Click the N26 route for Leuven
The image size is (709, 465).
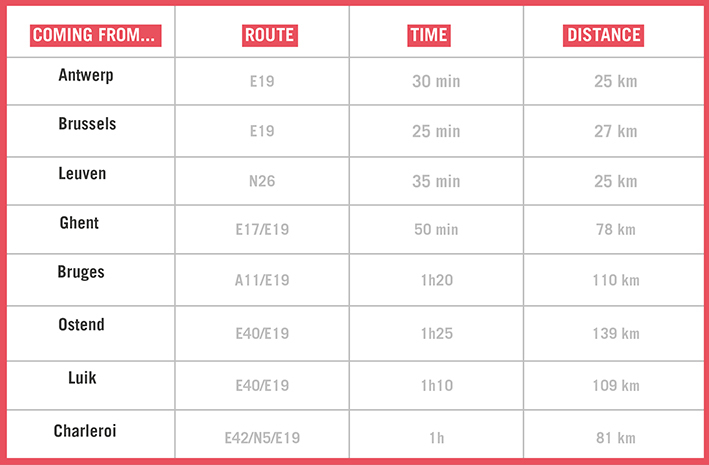tap(262, 181)
